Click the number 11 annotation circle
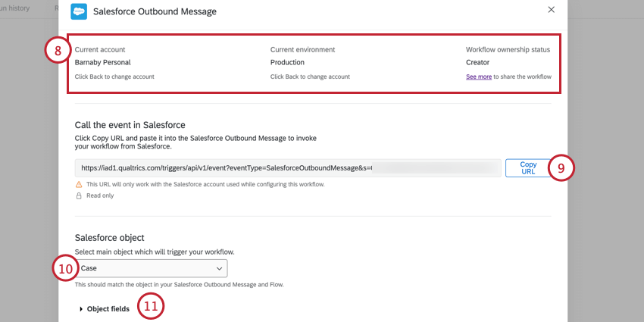 click(151, 308)
